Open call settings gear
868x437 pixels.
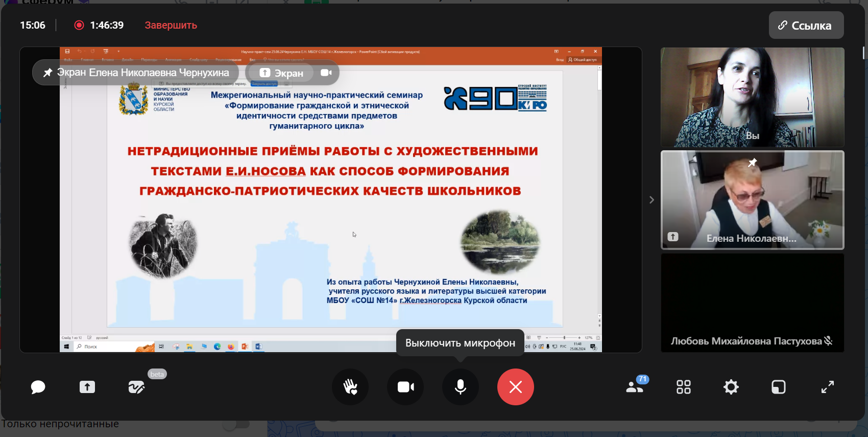coord(731,387)
